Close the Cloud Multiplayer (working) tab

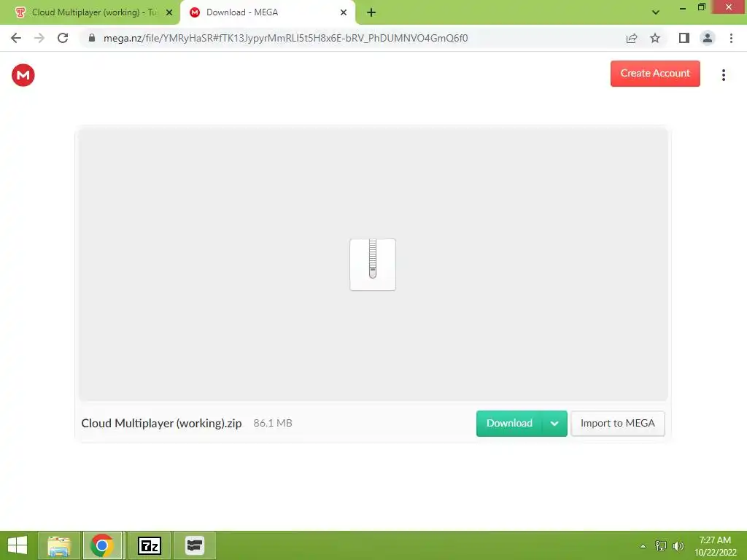point(169,12)
